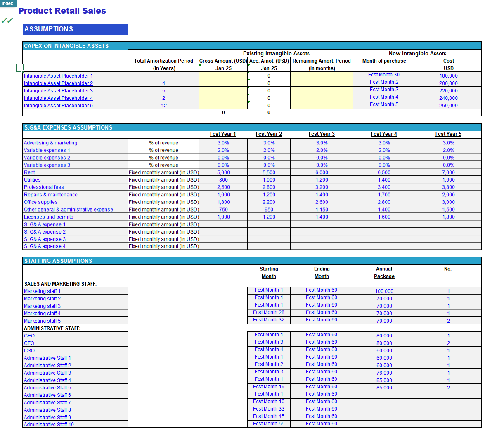
Task: Select Rent Fcst Year 1 value 5,000
Action: (x=223, y=172)
